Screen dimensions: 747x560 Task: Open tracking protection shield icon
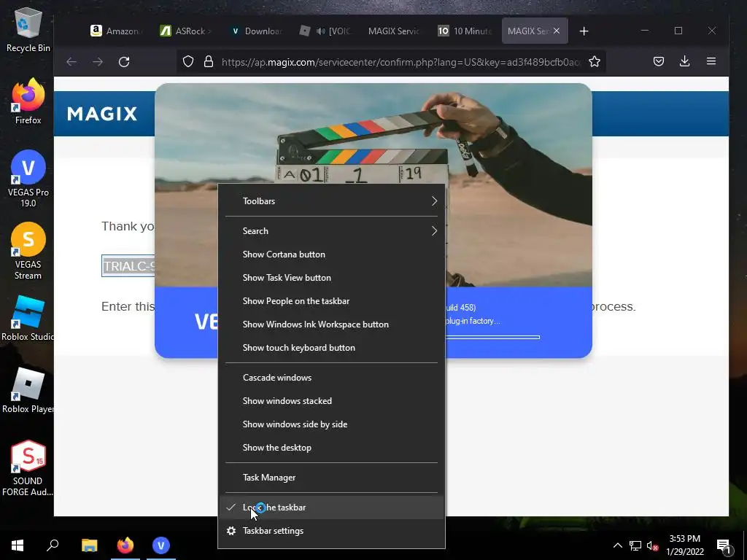click(188, 61)
